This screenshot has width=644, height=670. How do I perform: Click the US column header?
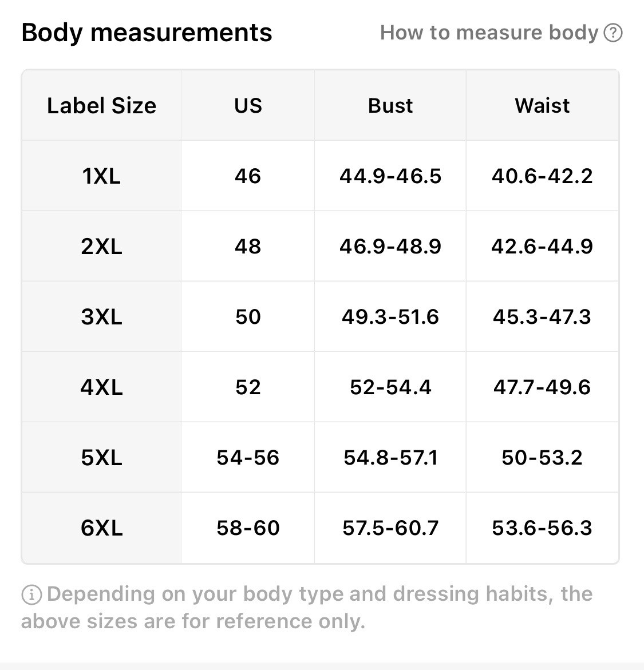(x=248, y=106)
